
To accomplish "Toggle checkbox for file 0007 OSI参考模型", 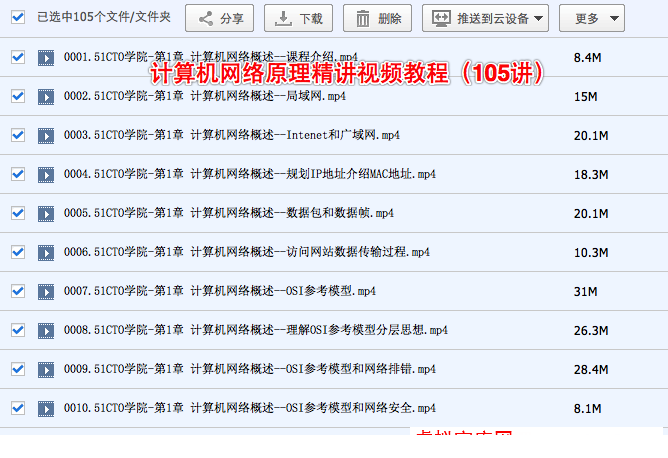I will pyautogui.click(x=18, y=291).
